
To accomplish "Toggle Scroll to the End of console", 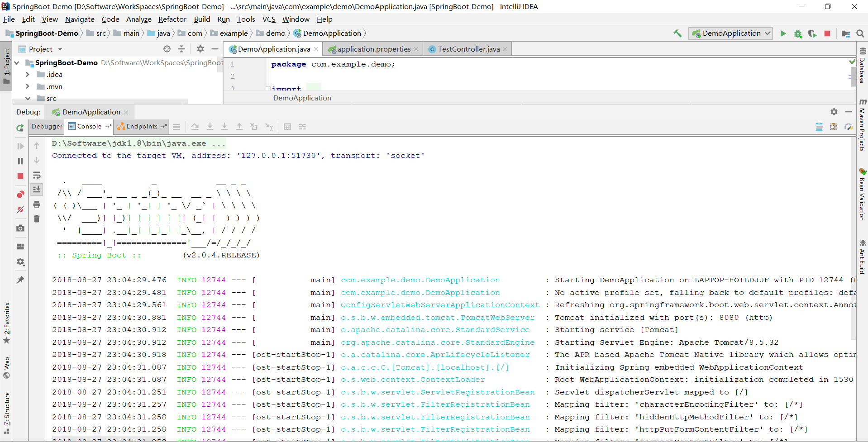I will tap(37, 190).
